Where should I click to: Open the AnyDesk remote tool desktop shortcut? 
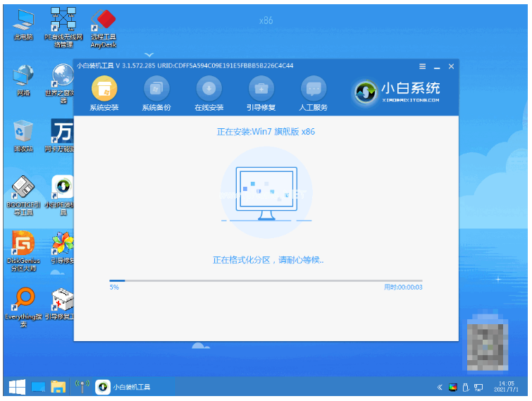(x=105, y=25)
